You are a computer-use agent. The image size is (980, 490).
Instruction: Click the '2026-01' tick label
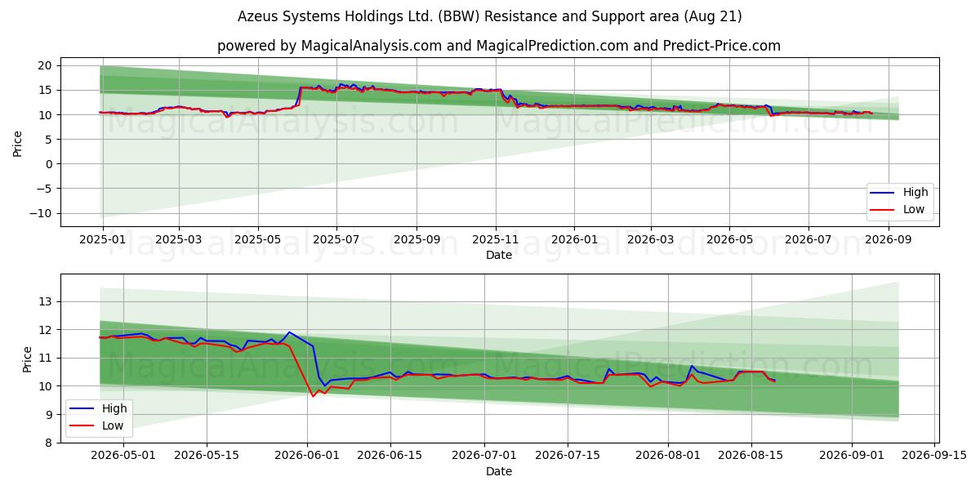point(574,239)
